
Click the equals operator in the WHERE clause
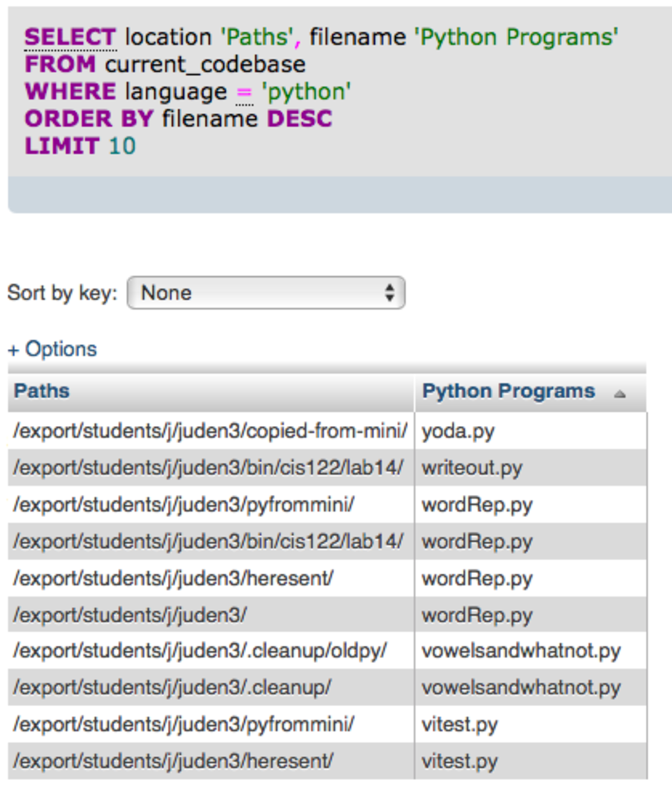pyautogui.click(x=244, y=92)
